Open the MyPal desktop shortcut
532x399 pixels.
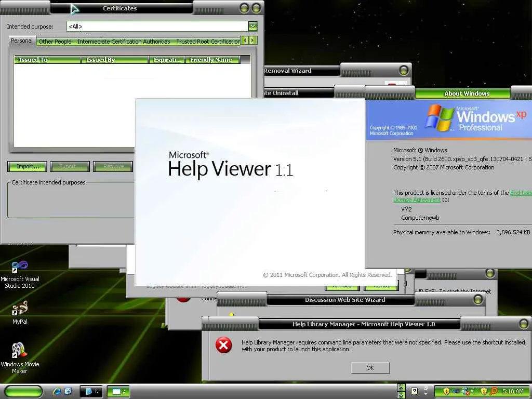20,313
